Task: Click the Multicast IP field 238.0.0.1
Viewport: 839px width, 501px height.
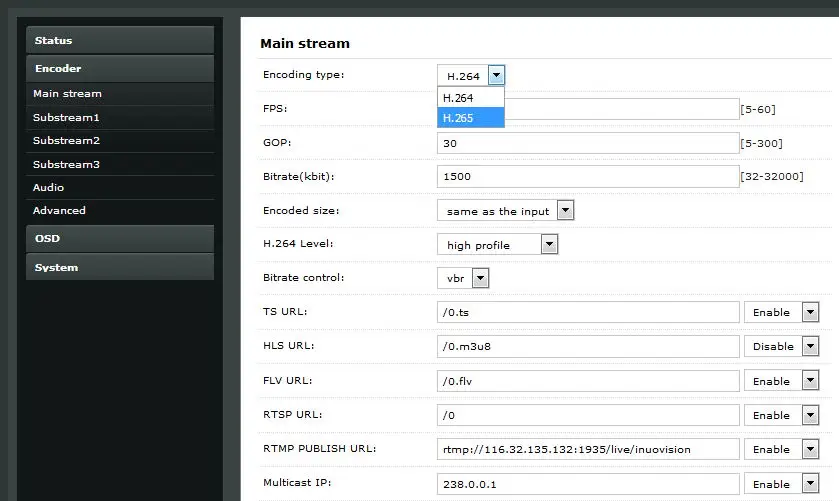Action: pos(588,484)
